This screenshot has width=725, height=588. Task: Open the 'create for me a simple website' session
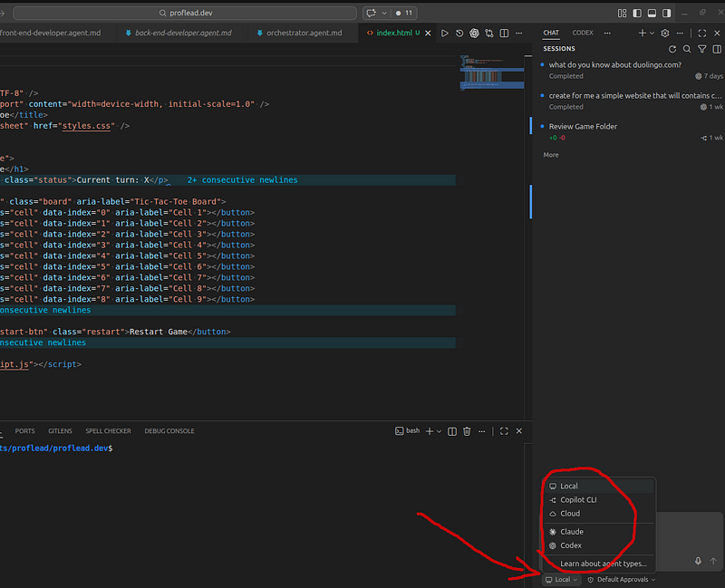[x=631, y=101]
